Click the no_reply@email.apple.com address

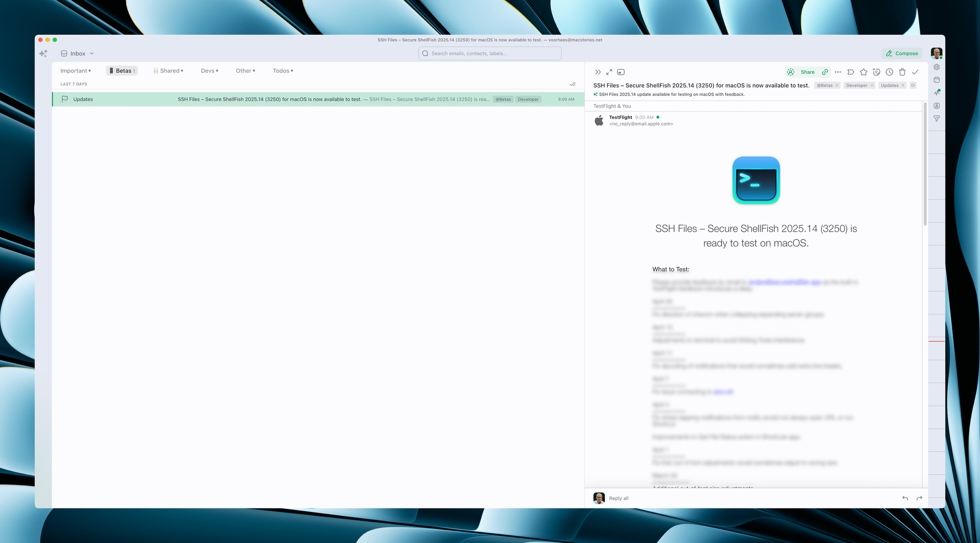tap(641, 124)
